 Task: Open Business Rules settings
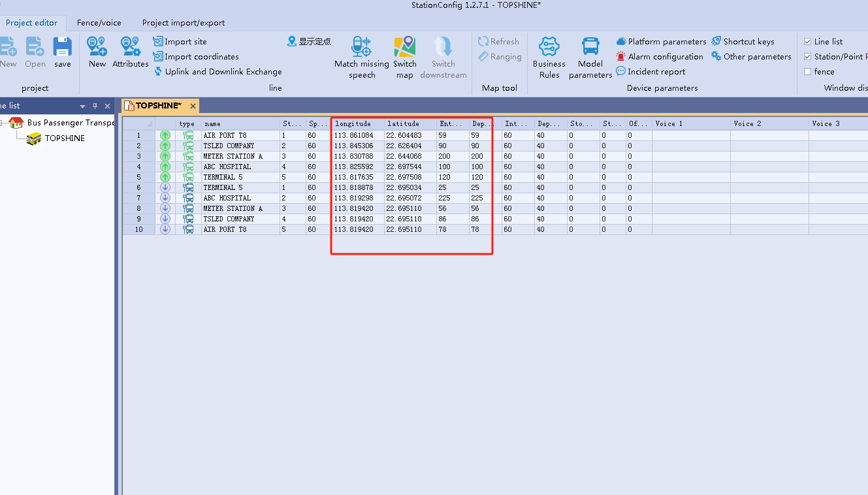coord(549,47)
